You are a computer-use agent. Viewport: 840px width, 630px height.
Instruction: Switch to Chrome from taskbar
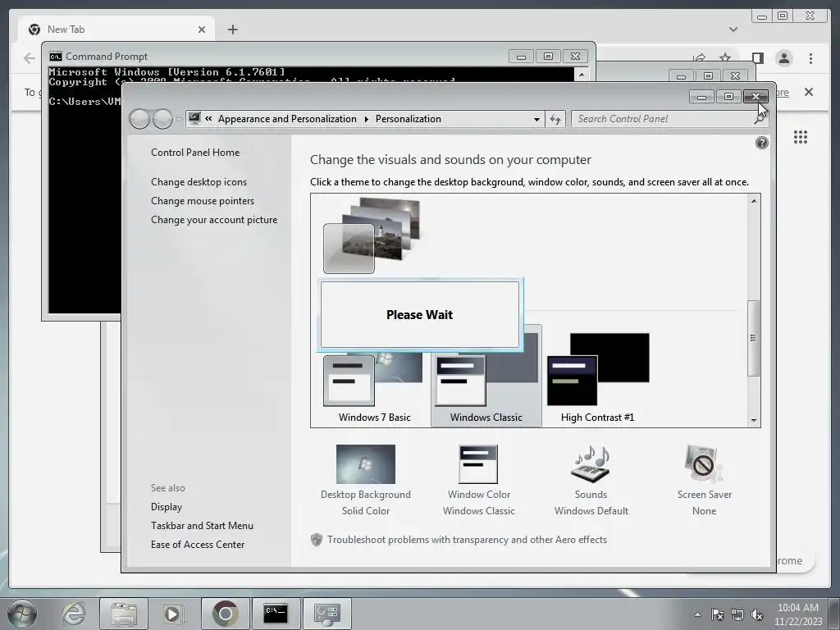226,614
